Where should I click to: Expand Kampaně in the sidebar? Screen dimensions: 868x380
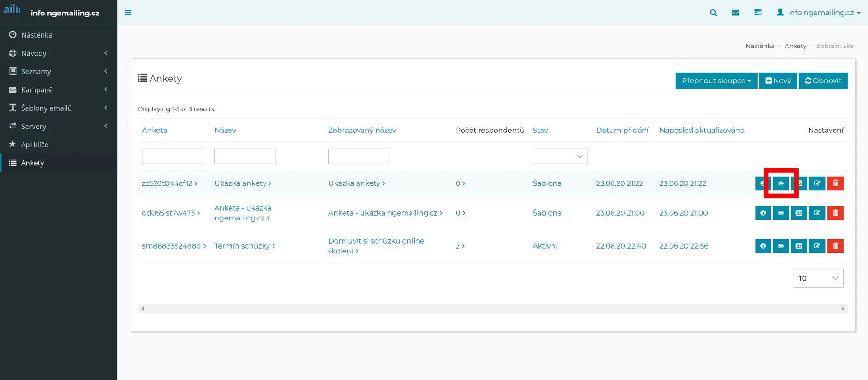coord(58,90)
